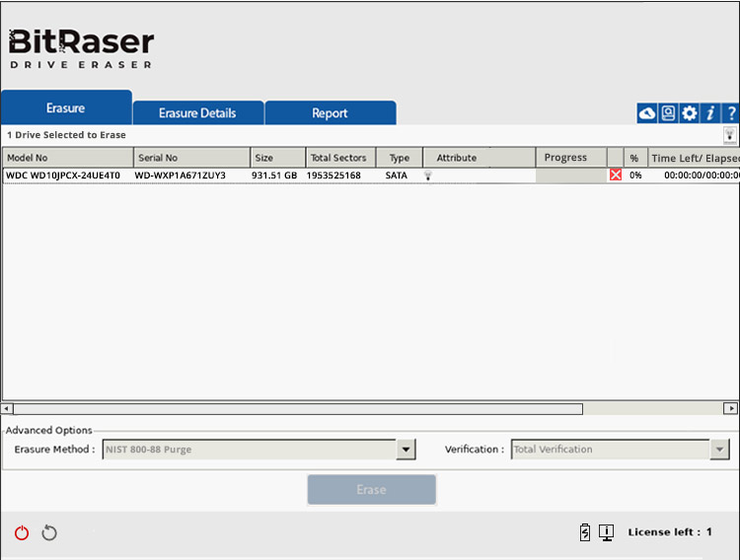Click the system info monitor icon
This screenshot has width=740, height=560.
(x=607, y=532)
